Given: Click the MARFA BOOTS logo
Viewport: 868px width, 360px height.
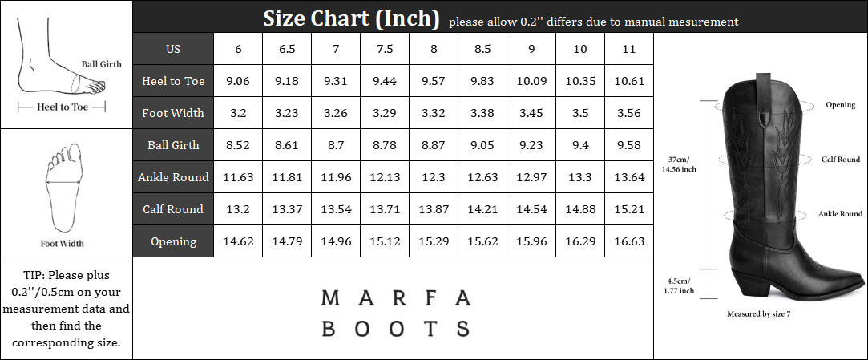Looking at the screenshot, I should 394,313.
